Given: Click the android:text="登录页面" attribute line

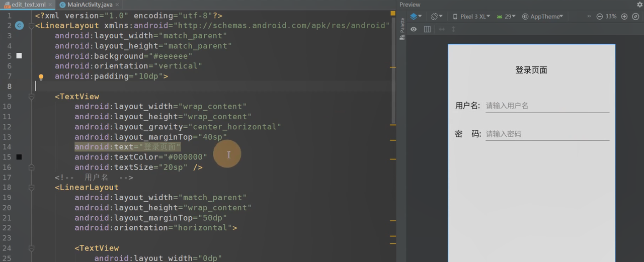Looking at the screenshot, I should tap(128, 147).
